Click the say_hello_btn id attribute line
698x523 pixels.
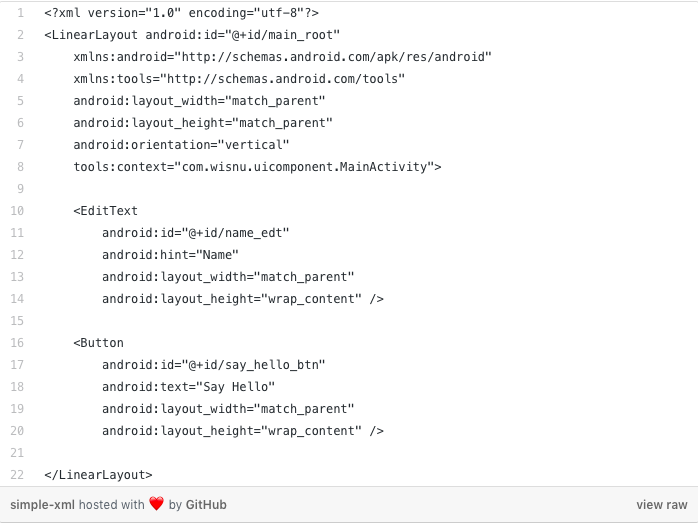pos(214,365)
